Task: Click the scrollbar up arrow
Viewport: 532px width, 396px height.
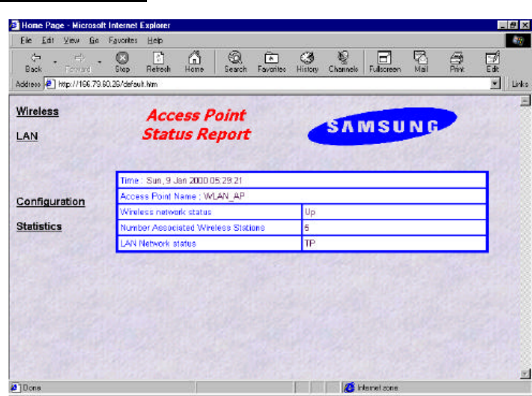Action: point(525,101)
